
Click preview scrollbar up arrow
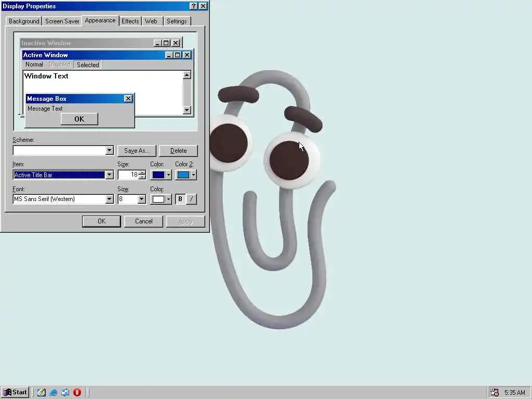[187, 75]
